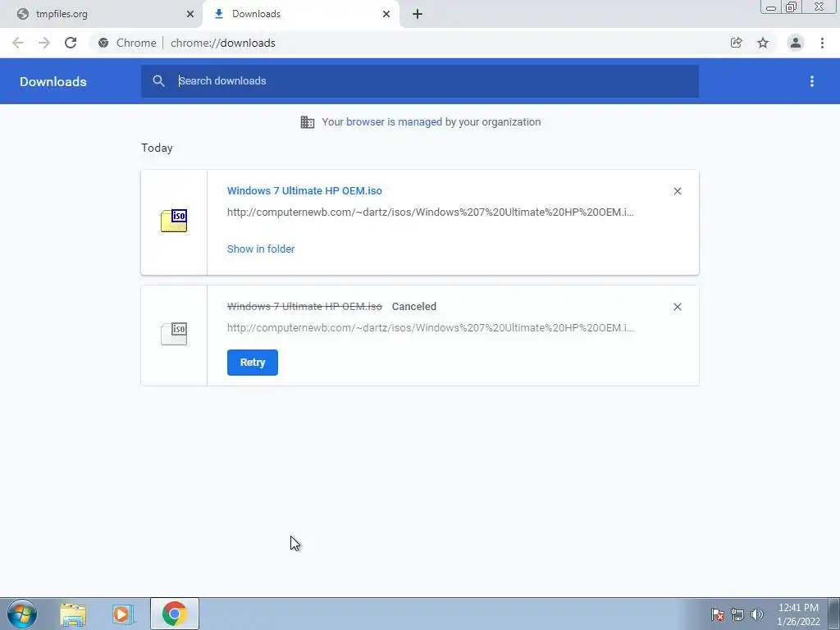Open the Downloads page more actions menu

pyautogui.click(x=812, y=81)
